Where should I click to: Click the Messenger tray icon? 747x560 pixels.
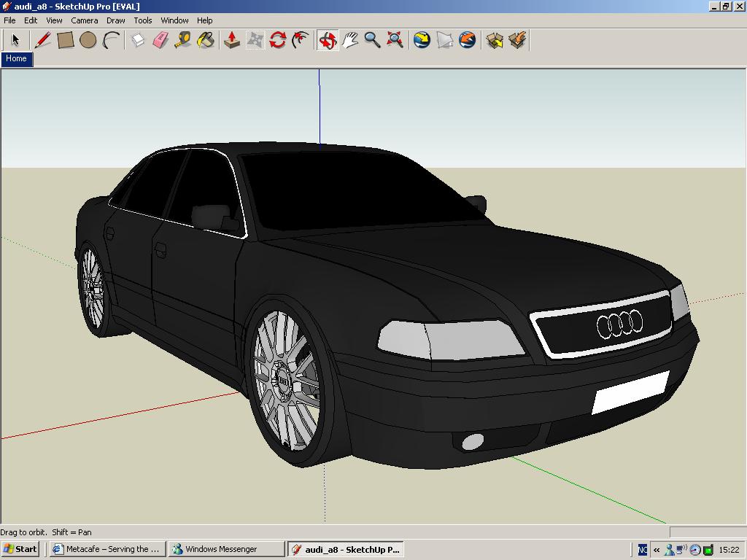click(x=670, y=550)
